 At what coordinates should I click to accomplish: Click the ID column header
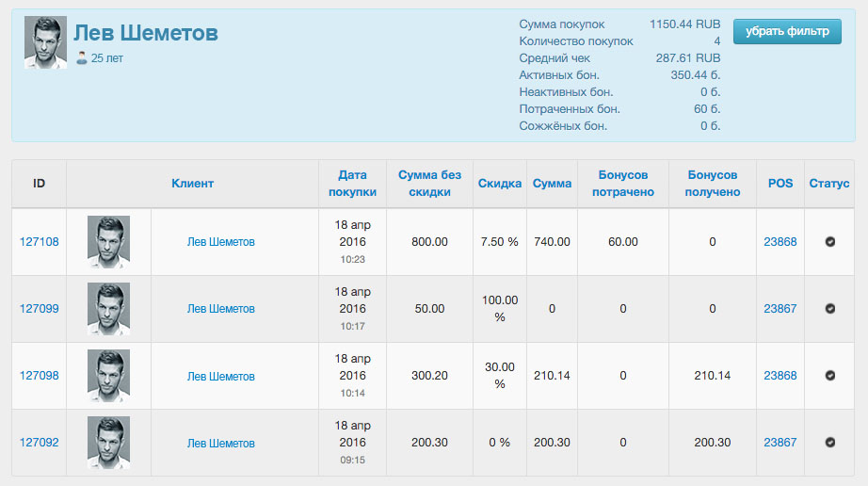pyautogui.click(x=39, y=184)
